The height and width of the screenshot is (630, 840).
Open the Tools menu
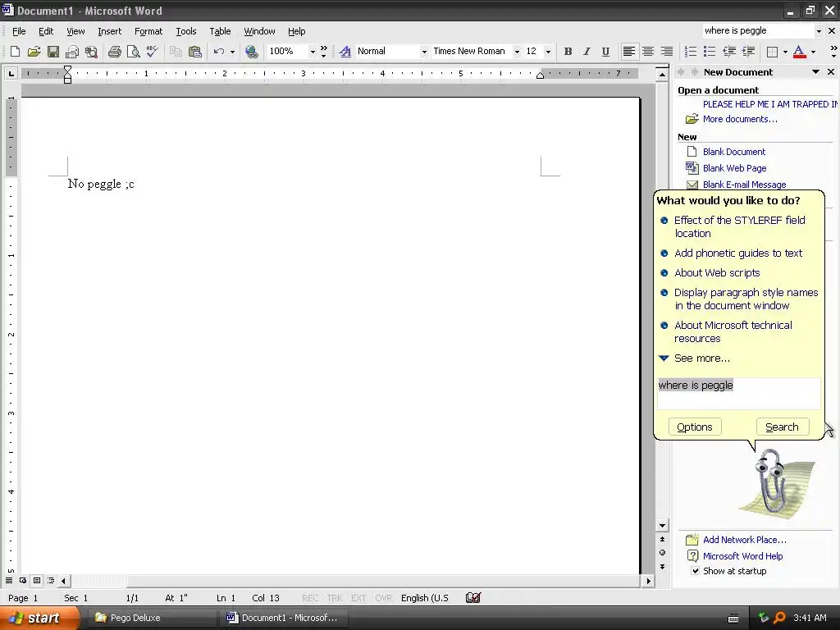click(x=186, y=31)
